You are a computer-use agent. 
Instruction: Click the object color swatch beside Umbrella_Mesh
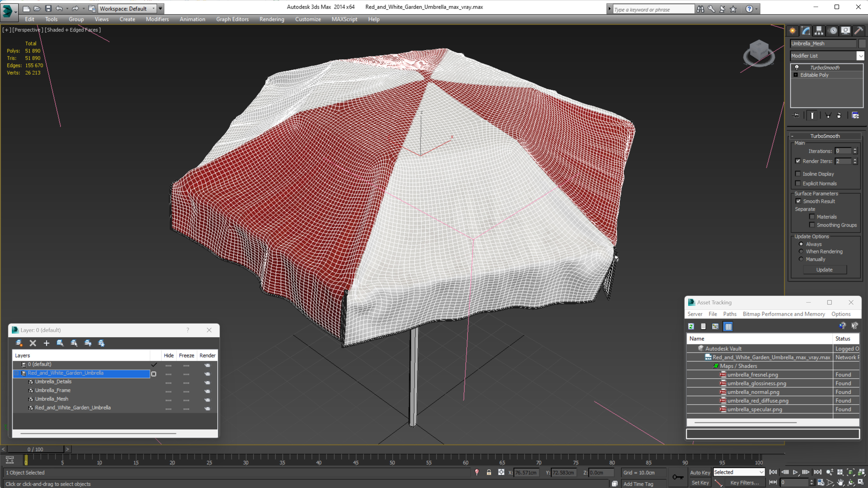click(x=862, y=43)
